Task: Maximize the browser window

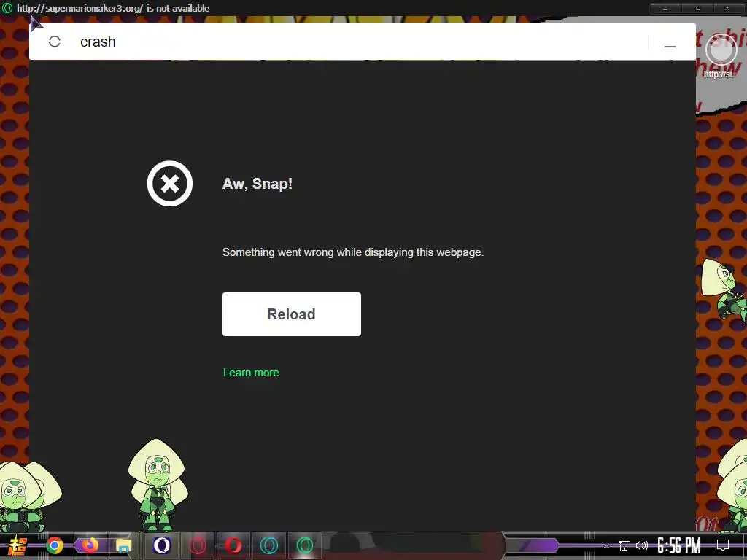Action: click(698, 8)
